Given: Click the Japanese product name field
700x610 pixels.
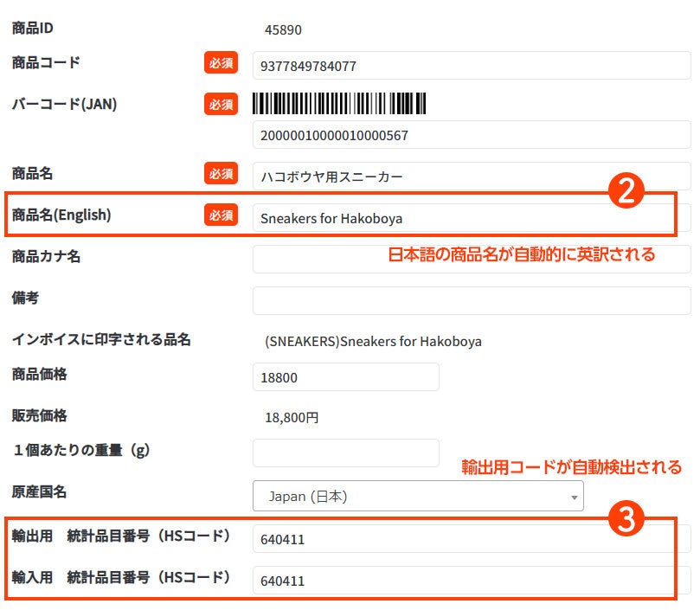Looking at the screenshot, I should [x=471, y=177].
